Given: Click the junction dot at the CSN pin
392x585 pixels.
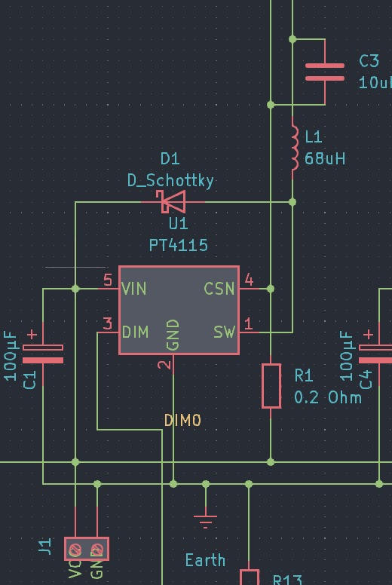Looking at the screenshot, I should point(271,289).
